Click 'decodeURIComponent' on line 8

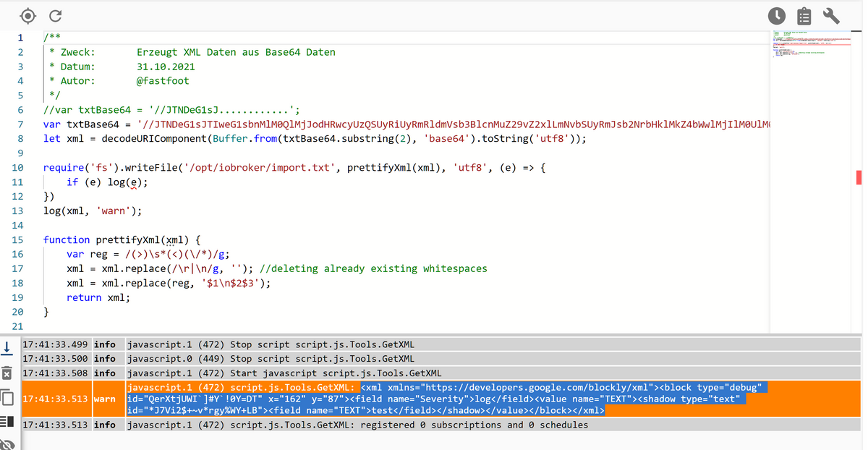154,139
